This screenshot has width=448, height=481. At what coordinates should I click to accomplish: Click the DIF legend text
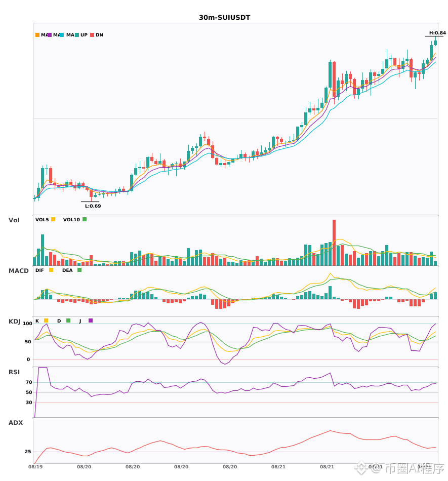point(39,270)
